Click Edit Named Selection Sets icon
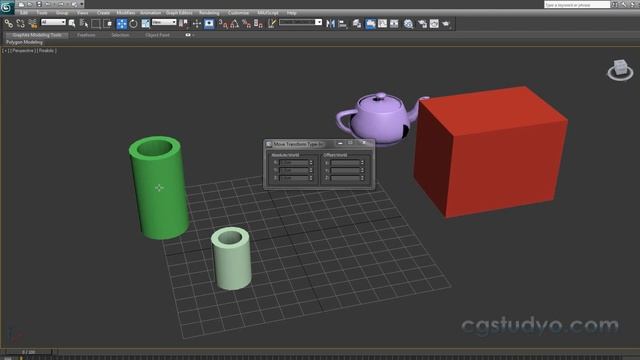Viewport: 640px width, 360px height. click(272, 24)
